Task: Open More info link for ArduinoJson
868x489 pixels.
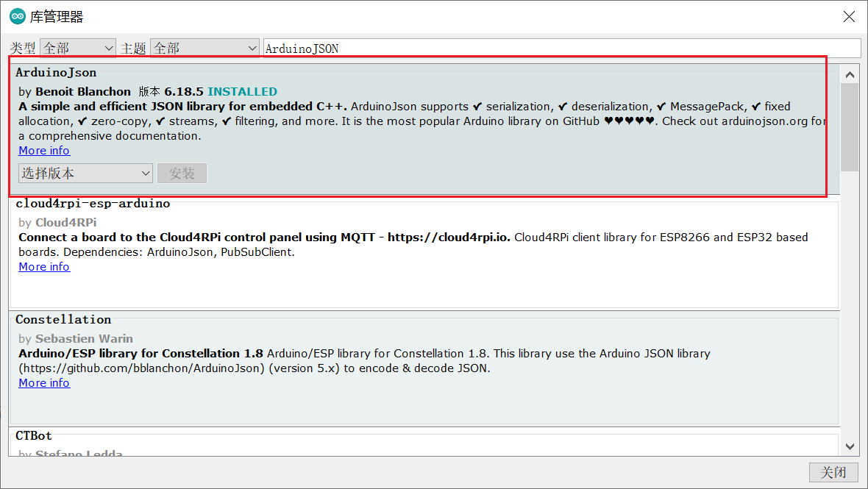Action: (44, 151)
